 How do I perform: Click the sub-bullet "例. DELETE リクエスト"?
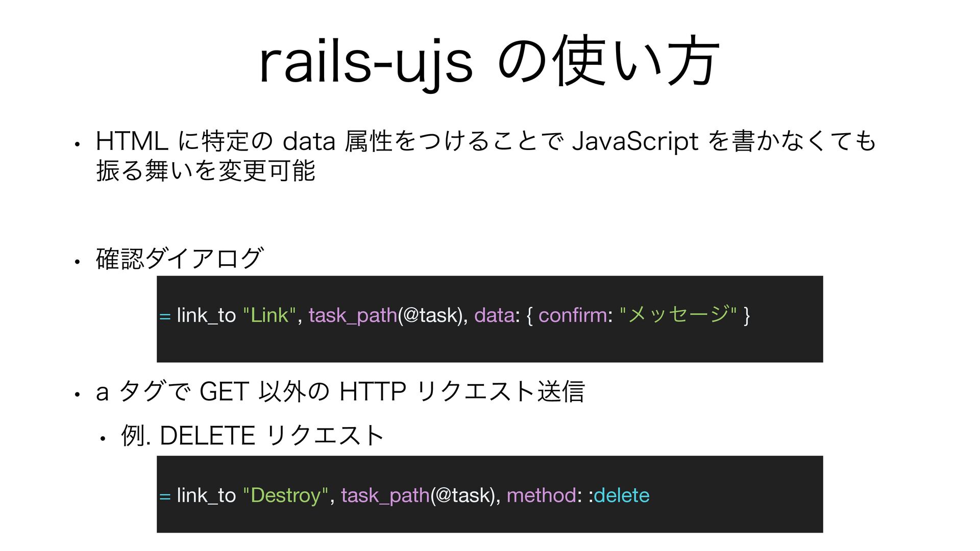(253, 436)
